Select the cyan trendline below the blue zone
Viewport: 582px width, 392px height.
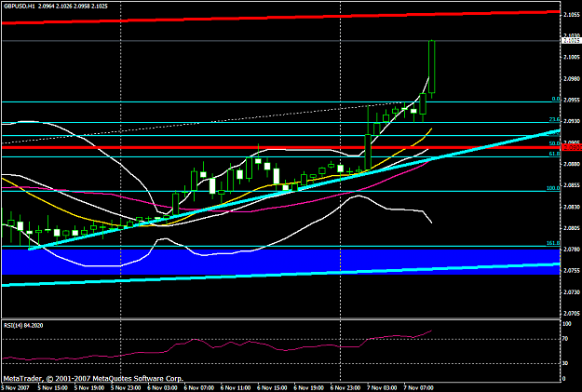[x=281, y=275]
